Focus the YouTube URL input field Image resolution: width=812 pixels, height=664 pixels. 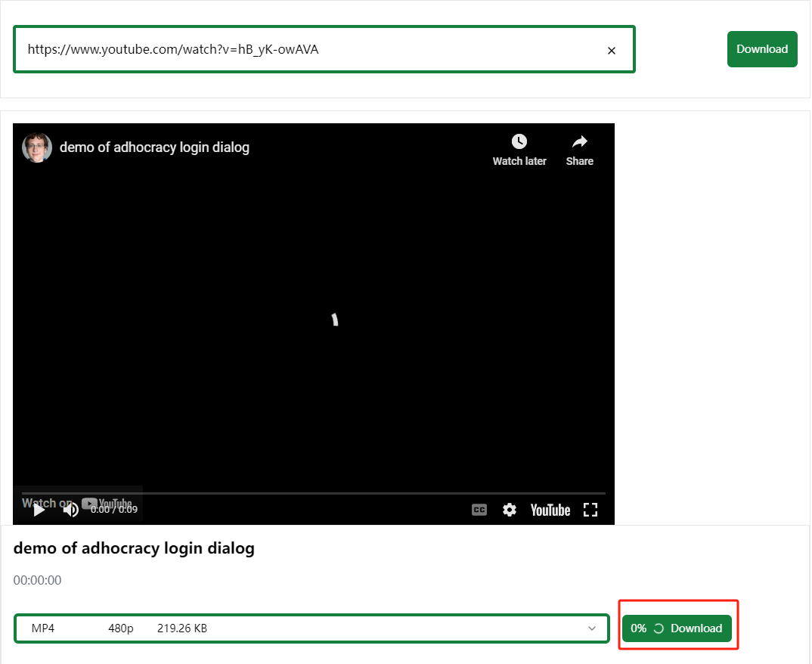coord(302,50)
